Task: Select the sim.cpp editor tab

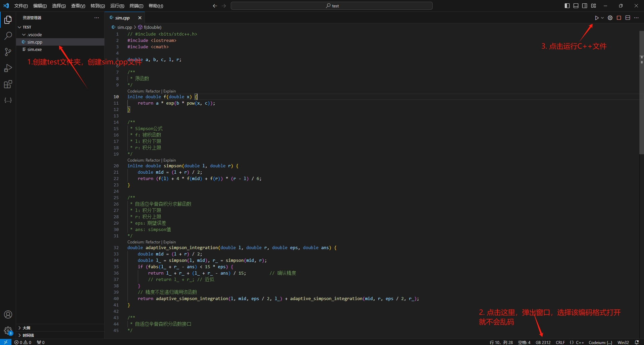Action: (x=122, y=18)
